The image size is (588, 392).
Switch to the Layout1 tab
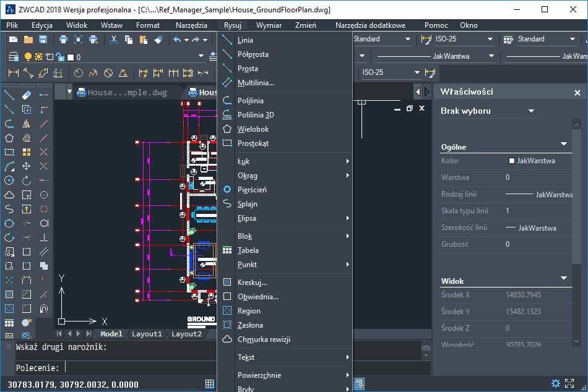[147, 334]
